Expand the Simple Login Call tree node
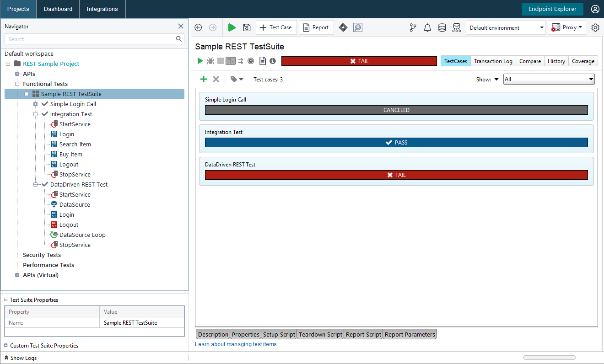 (35, 104)
